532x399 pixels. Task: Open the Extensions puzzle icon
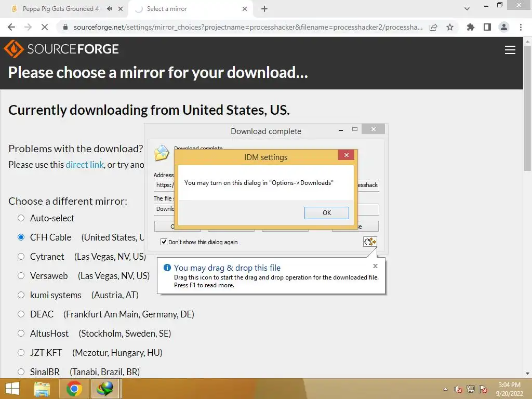[x=470, y=27]
